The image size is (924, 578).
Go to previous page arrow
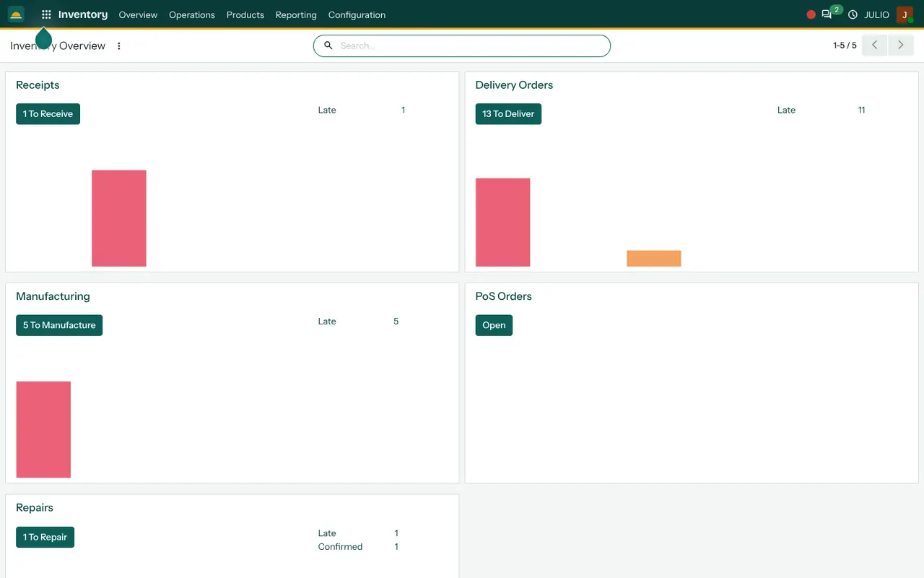[875, 45]
